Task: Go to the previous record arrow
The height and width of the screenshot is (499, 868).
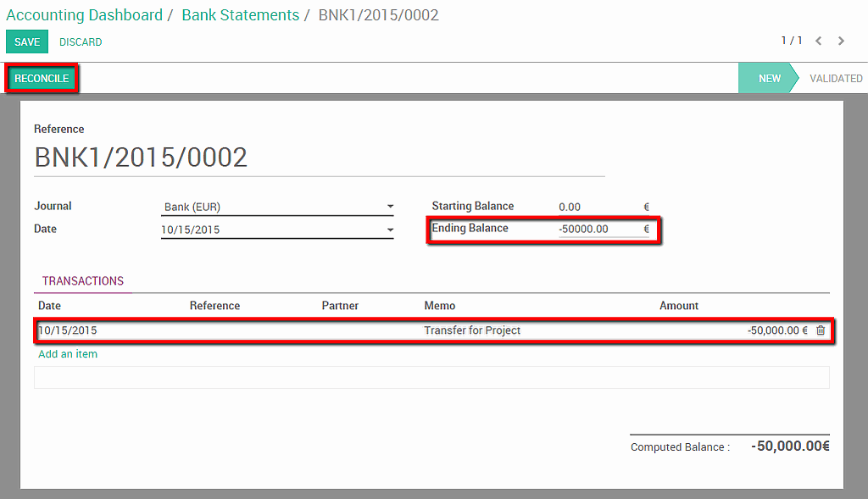Action: (x=819, y=41)
